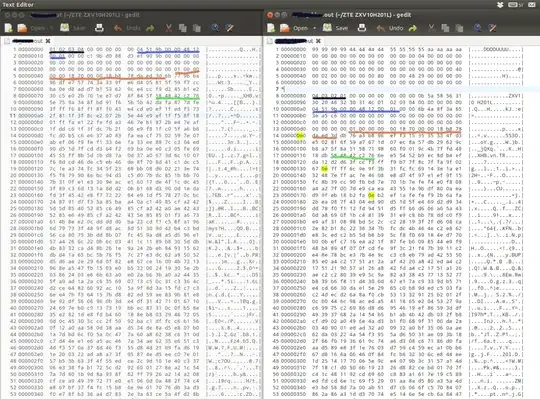The image size is (540, 399).
Task: Redo using the green arrow in active window
Action: point(413,28)
